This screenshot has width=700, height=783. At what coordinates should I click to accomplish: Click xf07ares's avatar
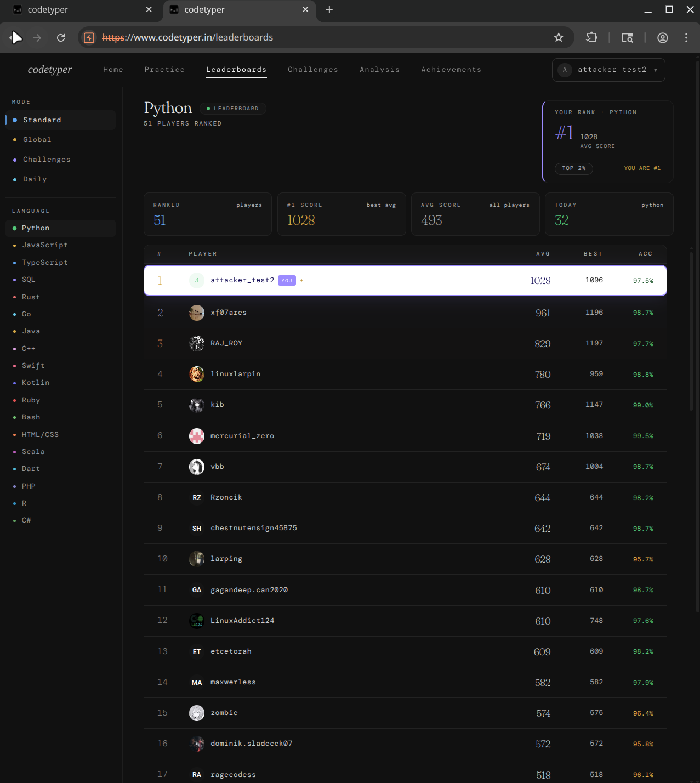(197, 313)
